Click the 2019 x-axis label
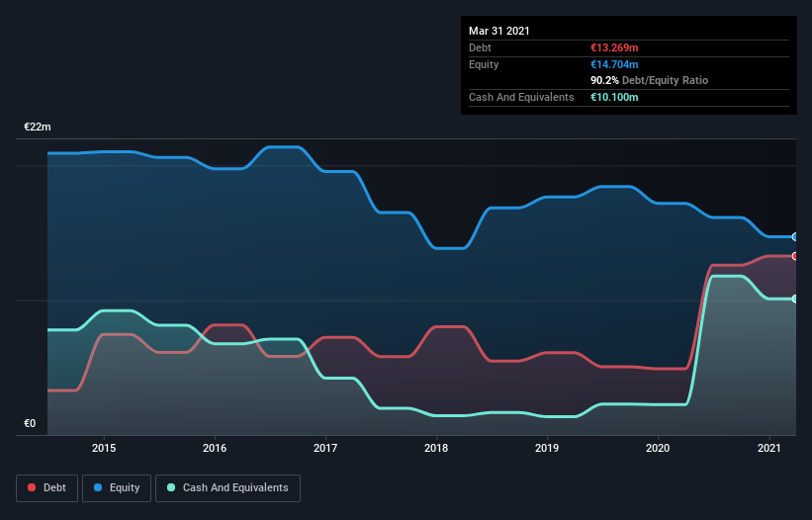812x520 pixels. click(x=547, y=448)
